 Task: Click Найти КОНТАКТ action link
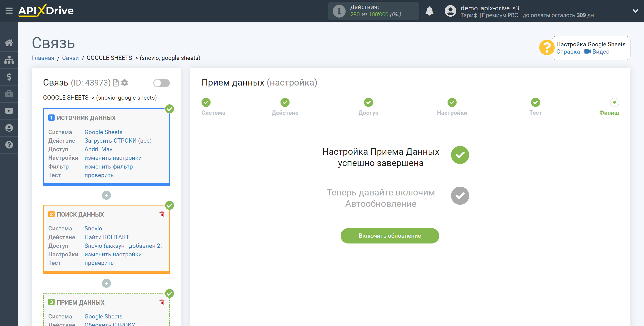[x=107, y=237]
